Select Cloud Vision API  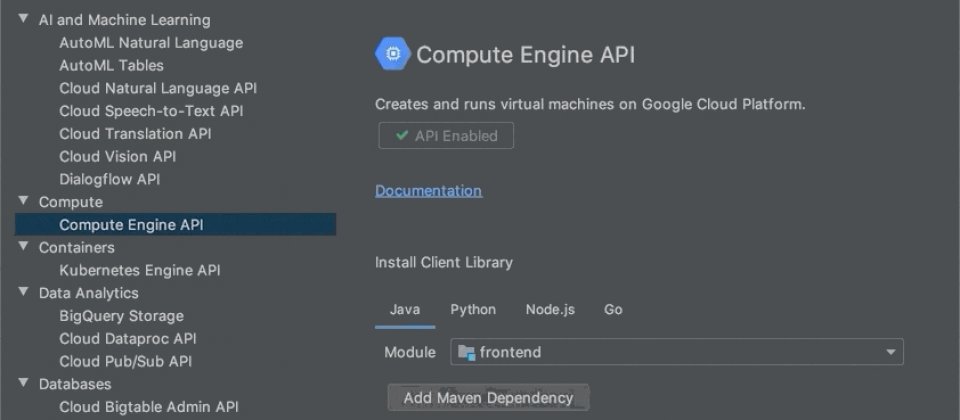pos(118,157)
